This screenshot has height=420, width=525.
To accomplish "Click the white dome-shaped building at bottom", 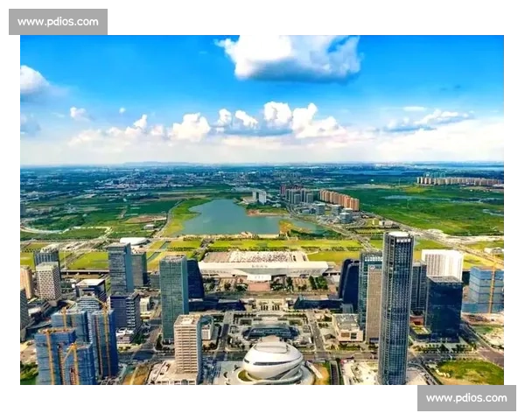I will point(273,359).
